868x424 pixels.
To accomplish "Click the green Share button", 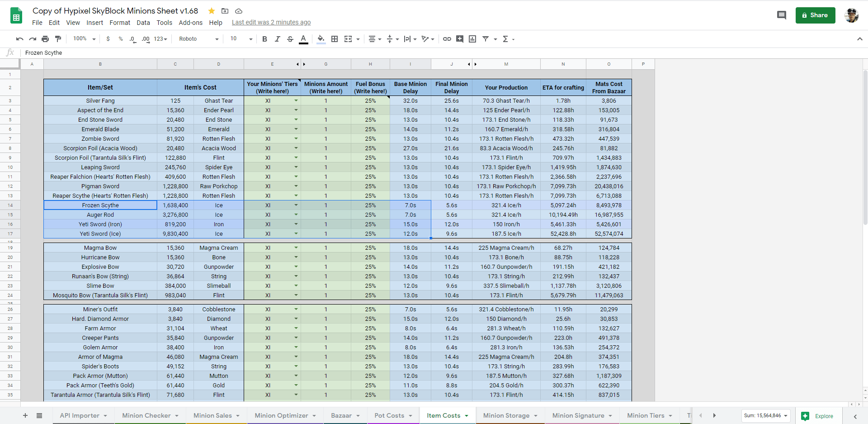I will tap(815, 15).
